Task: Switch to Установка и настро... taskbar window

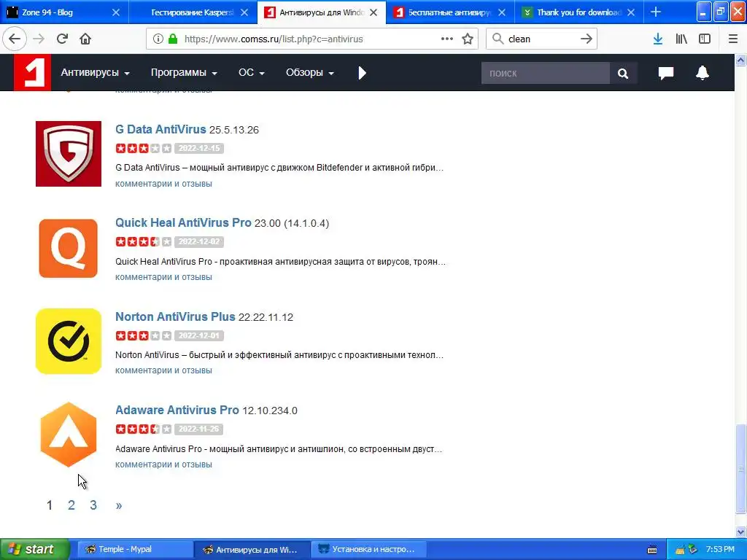Action: click(x=368, y=549)
